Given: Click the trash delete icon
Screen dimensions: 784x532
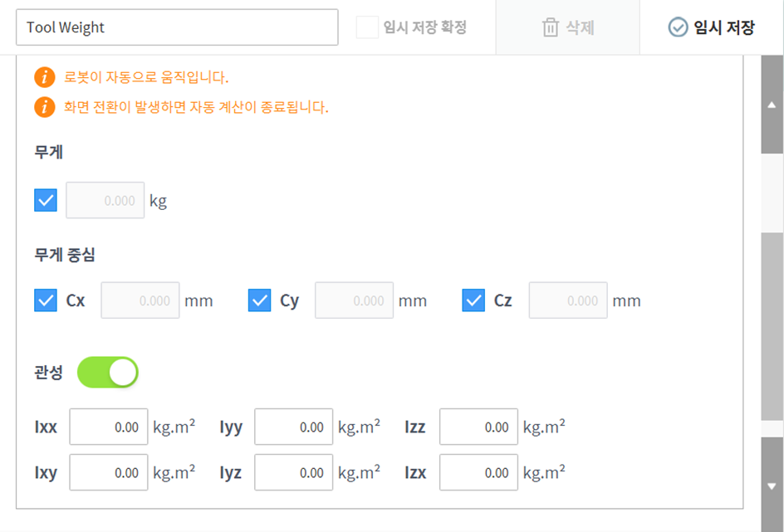Looking at the screenshot, I should pyautogui.click(x=549, y=27).
